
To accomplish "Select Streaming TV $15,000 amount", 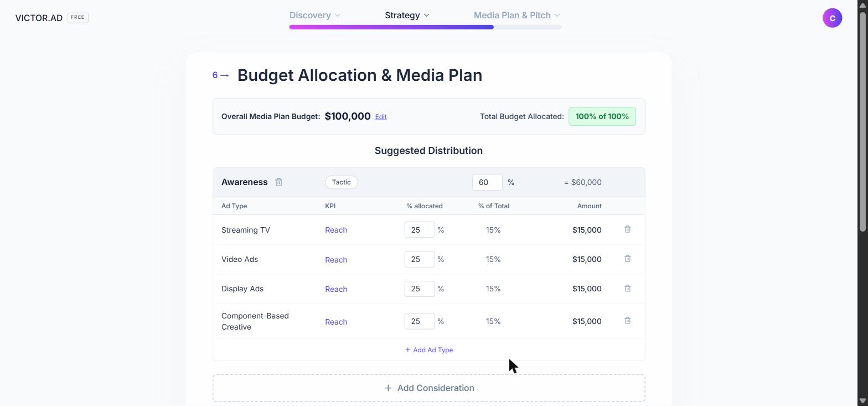I will [x=587, y=230].
